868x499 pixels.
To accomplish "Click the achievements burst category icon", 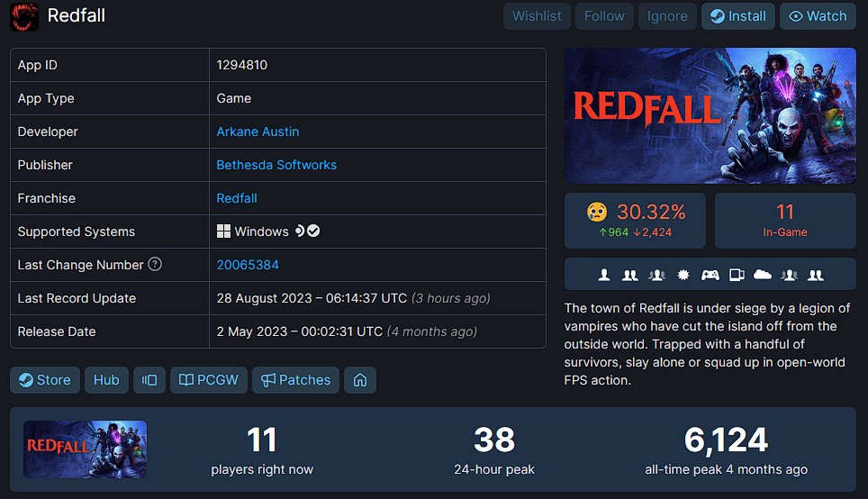I will click(683, 275).
